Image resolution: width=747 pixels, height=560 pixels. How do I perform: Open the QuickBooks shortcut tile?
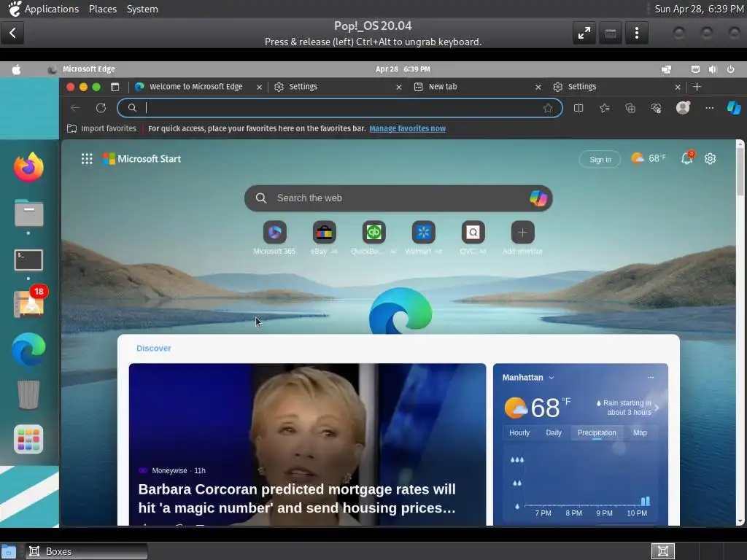[373, 233]
